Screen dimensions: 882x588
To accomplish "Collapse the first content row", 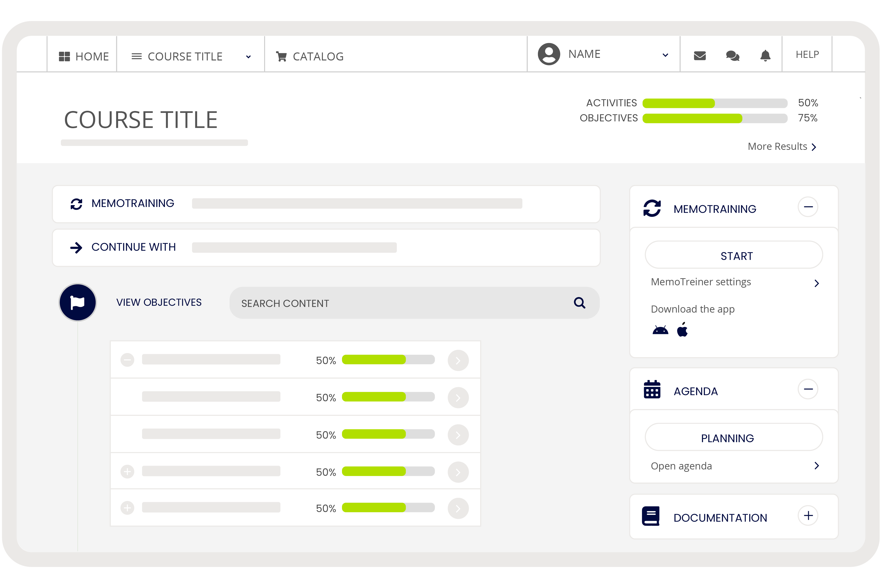I will click(x=127, y=360).
